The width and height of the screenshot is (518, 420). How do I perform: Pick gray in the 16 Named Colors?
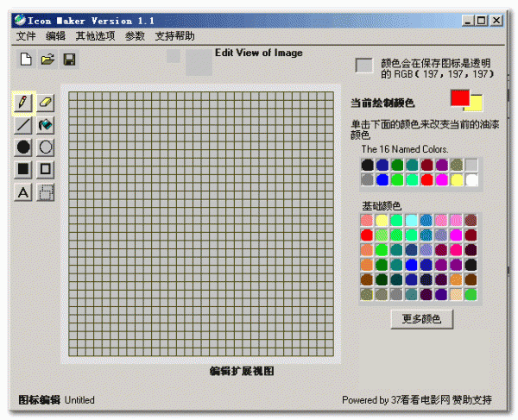click(x=368, y=179)
